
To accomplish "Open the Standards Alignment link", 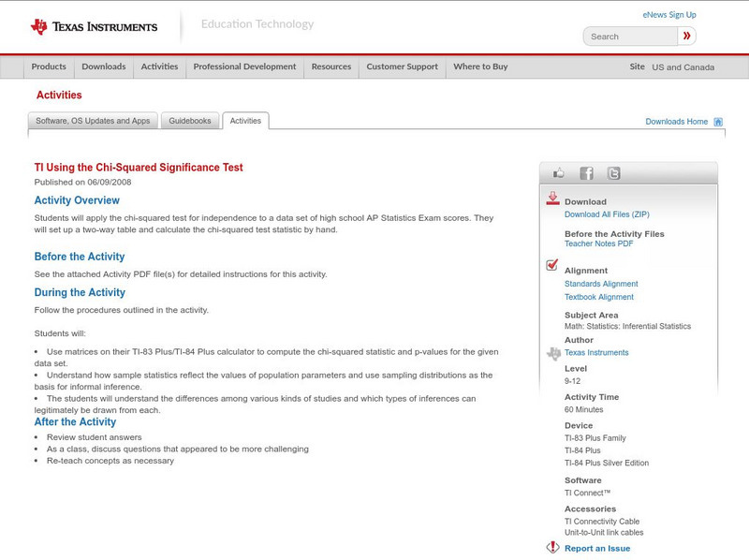I will pos(601,284).
